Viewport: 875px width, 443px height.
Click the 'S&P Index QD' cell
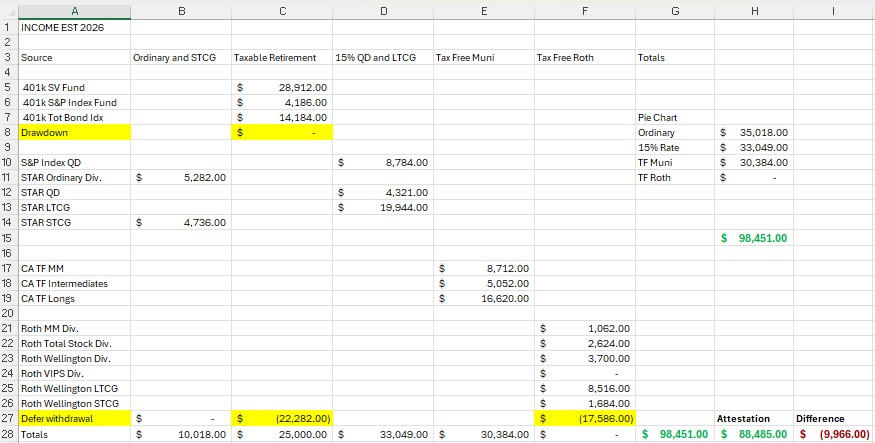(x=75, y=162)
